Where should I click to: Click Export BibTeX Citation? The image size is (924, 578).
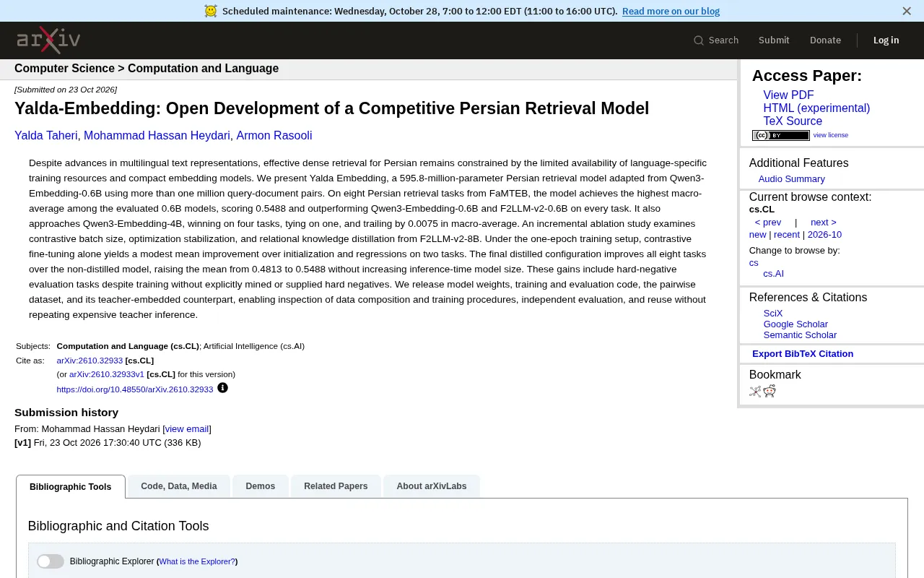pyautogui.click(x=803, y=354)
